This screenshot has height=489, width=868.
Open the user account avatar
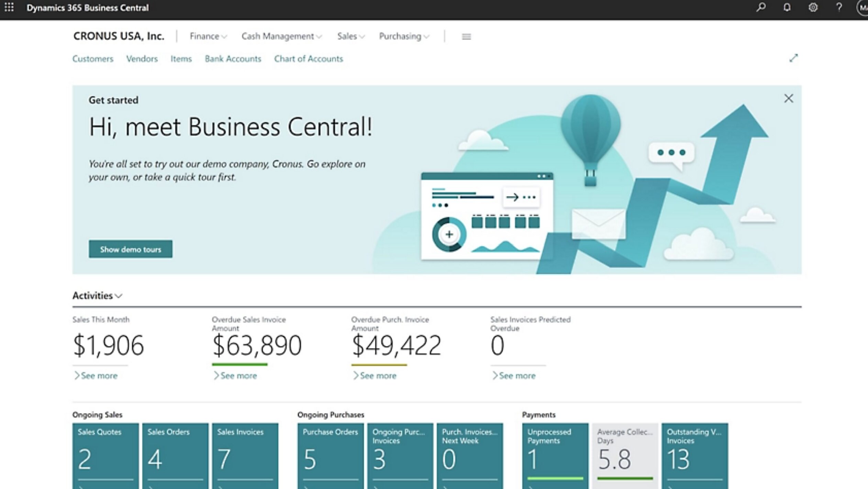click(863, 8)
